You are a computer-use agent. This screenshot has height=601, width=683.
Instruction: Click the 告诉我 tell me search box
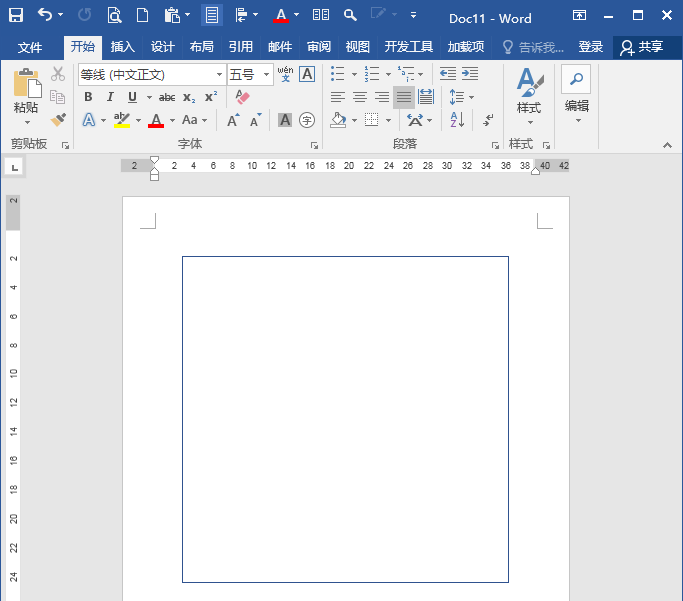(533, 47)
